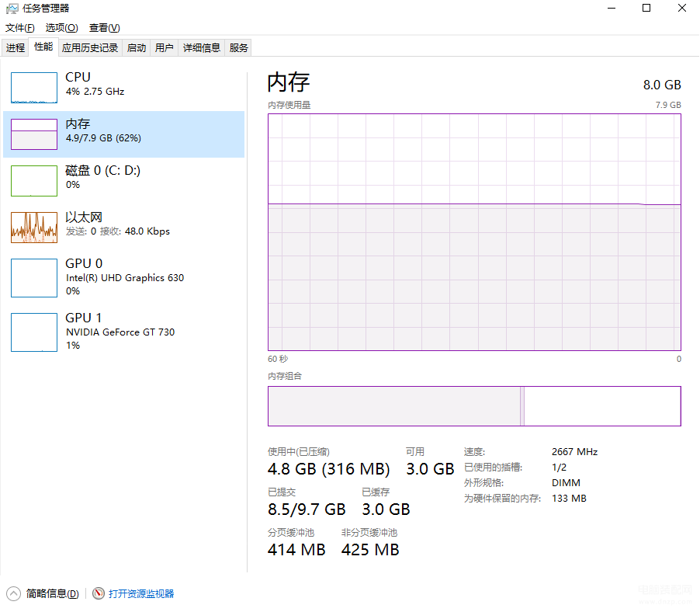Open the 选项(O) menu

coord(61,28)
